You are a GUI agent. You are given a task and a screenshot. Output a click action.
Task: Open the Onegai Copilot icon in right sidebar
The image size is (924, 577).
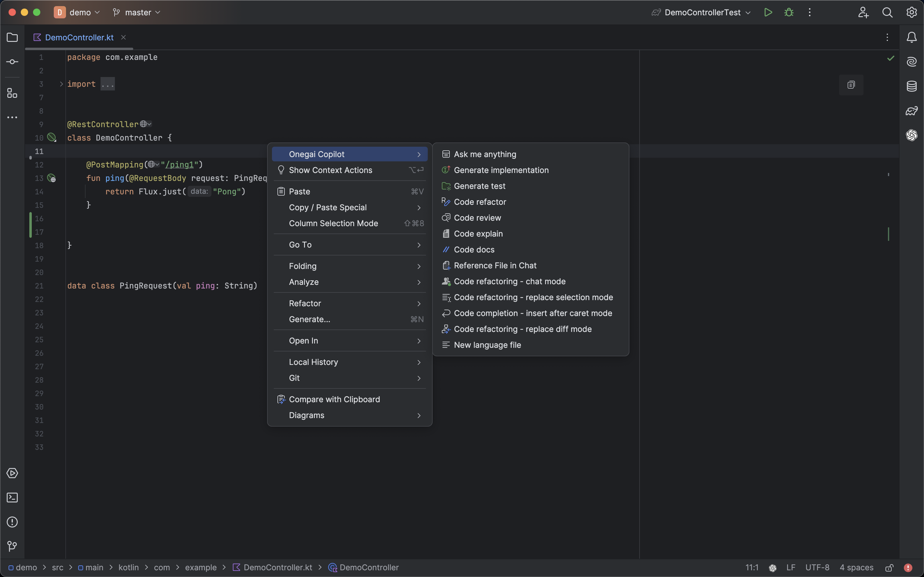click(x=912, y=135)
